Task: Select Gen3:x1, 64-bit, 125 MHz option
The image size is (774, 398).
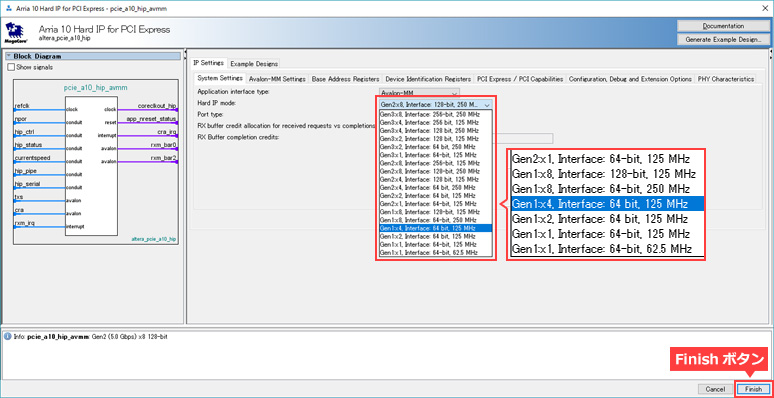Action: point(435,155)
